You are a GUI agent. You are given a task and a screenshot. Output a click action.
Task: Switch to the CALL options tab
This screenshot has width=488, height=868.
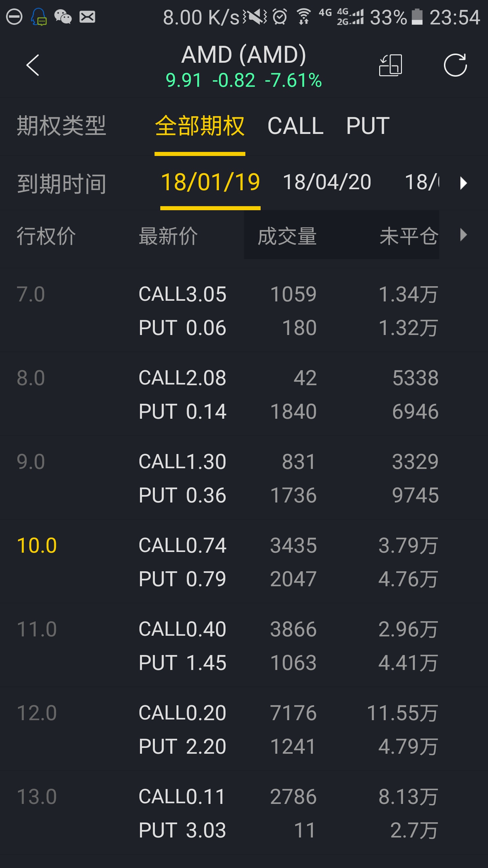click(x=296, y=126)
